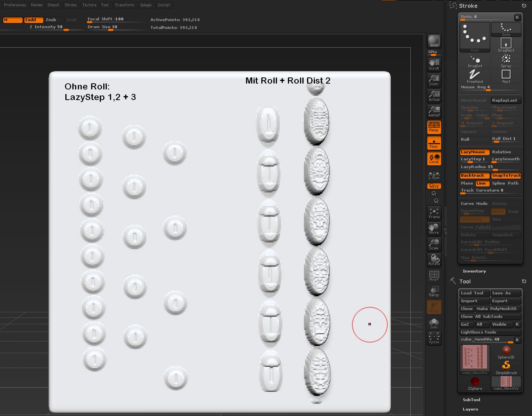Viewport: 532px width, 416px height.
Task: Click the Frame view icon
Action: point(434,213)
